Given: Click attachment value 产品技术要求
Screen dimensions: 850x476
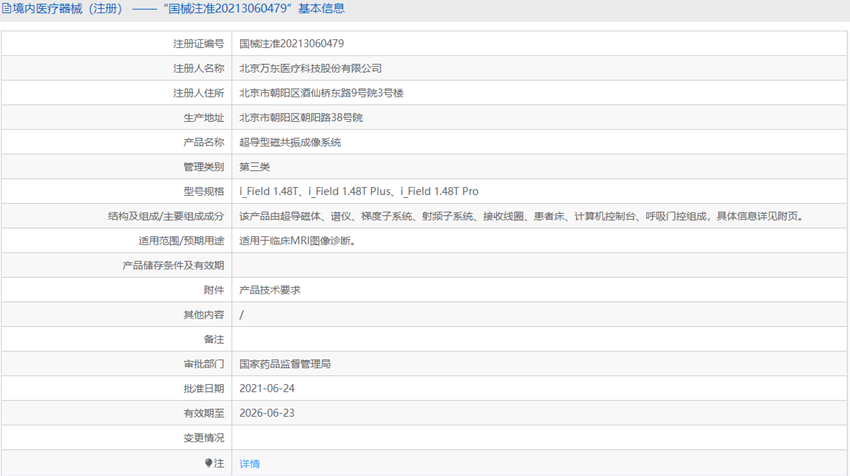Looking at the screenshot, I should (x=269, y=290).
